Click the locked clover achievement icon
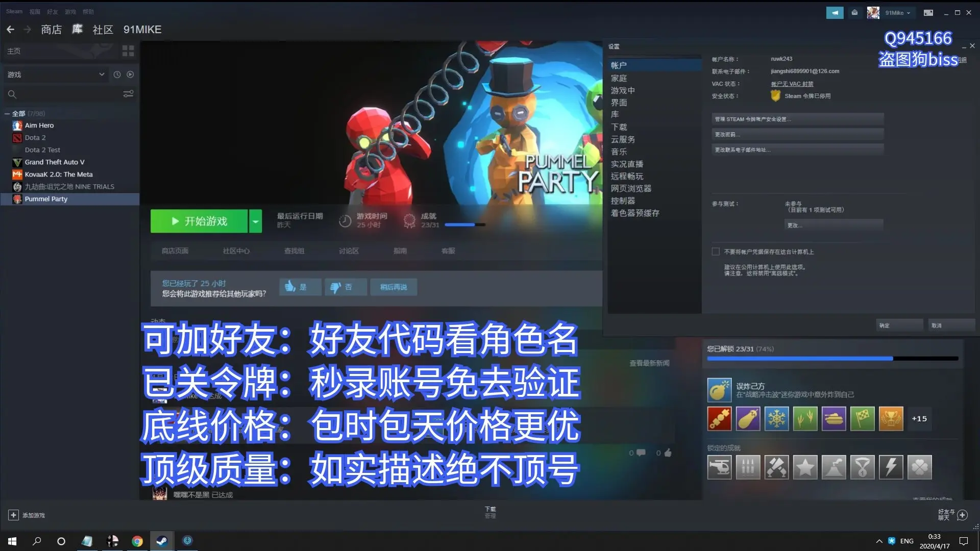980x551 pixels. 920,467
